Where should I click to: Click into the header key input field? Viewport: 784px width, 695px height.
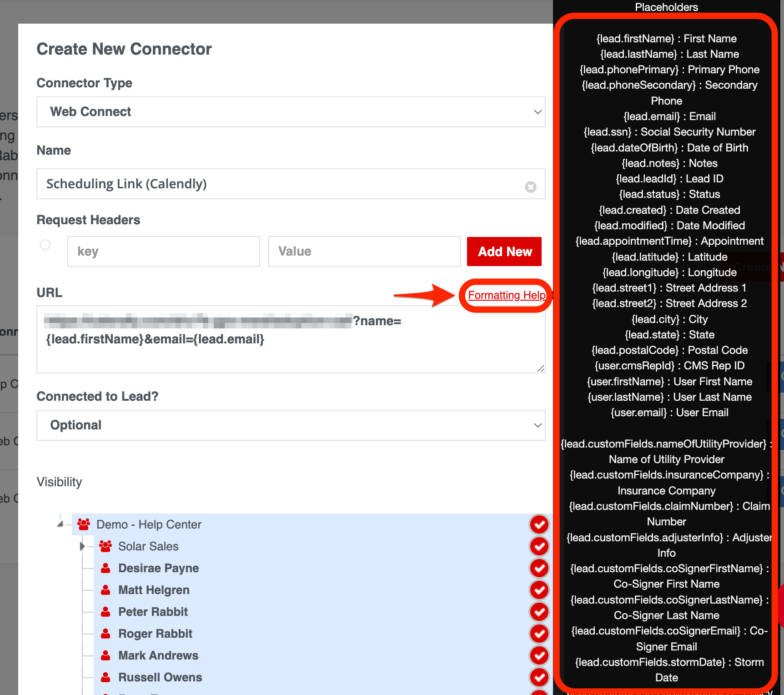click(164, 252)
